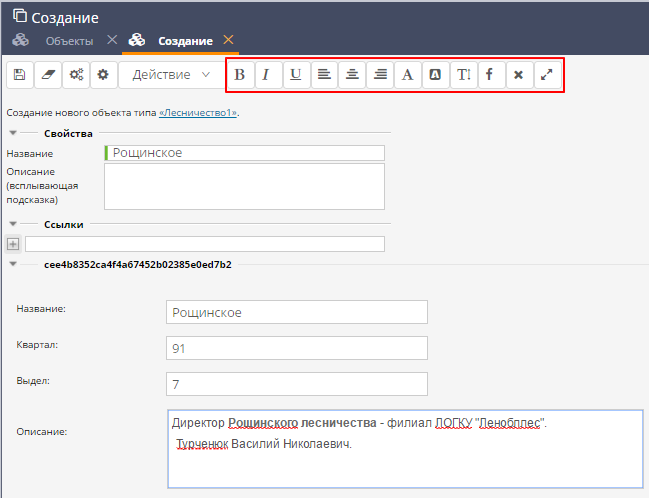Click the single gear settings icon
This screenshot has height=498, width=649.
[102, 75]
